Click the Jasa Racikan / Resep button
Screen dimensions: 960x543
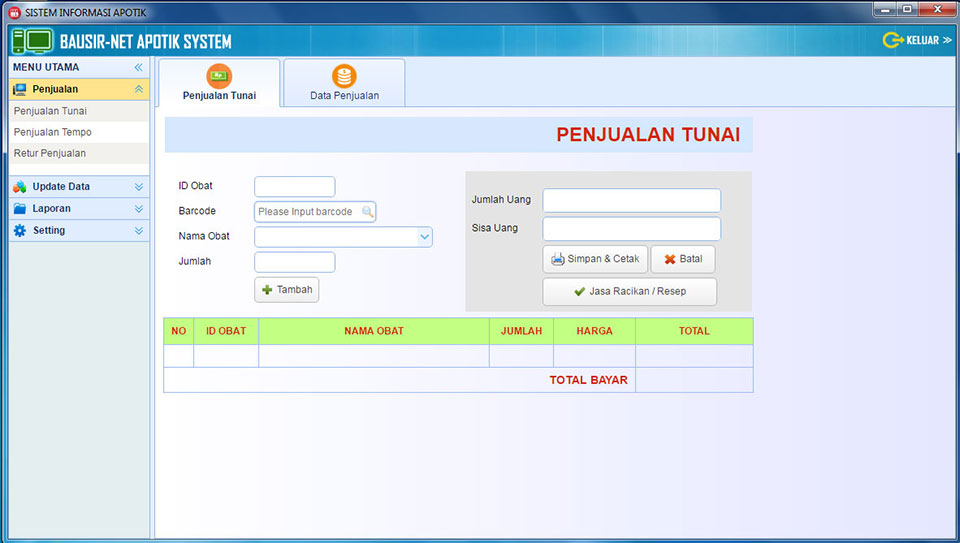tap(629, 292)
